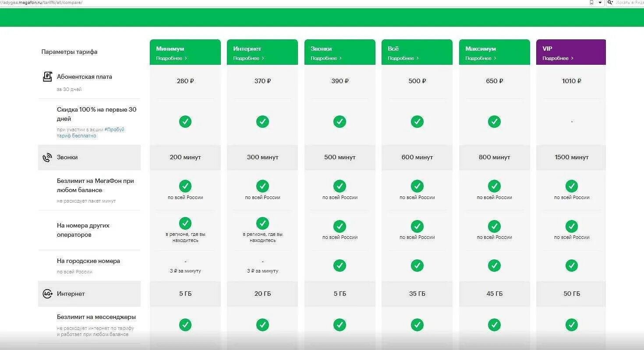Click the 200 минут cell
This screenshot has width=644, height=350.
coord(185,157)
